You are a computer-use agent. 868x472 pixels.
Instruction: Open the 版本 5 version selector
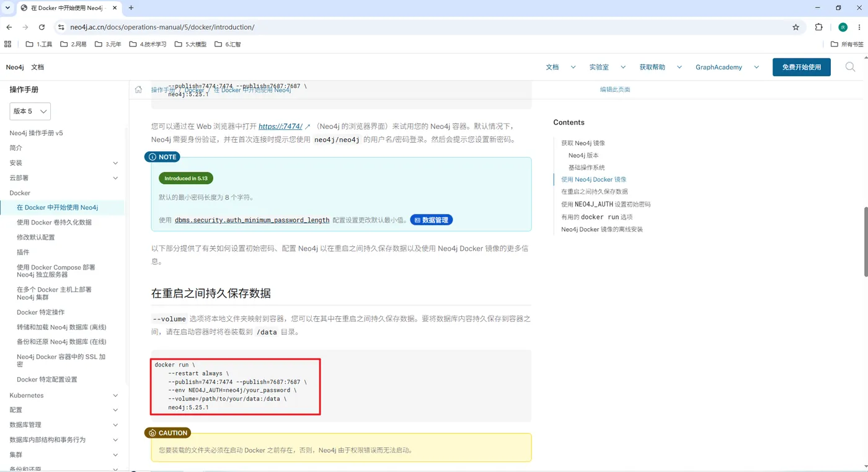pos(30,111)
